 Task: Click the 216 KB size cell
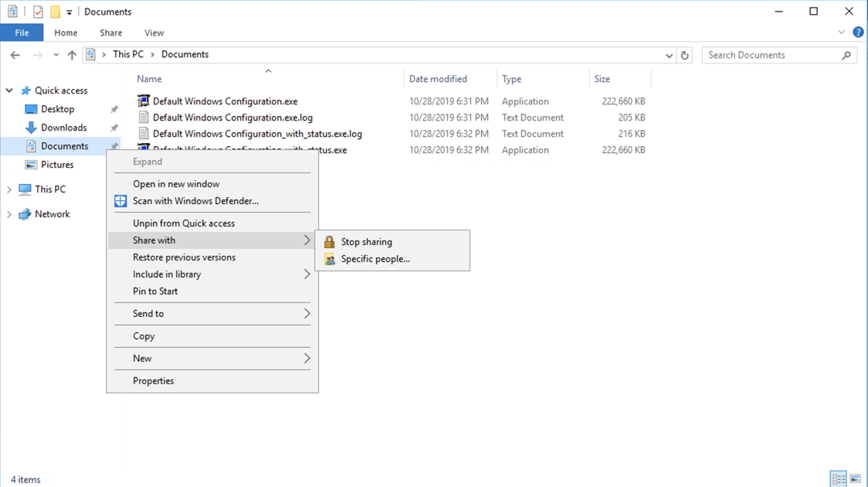632,134
